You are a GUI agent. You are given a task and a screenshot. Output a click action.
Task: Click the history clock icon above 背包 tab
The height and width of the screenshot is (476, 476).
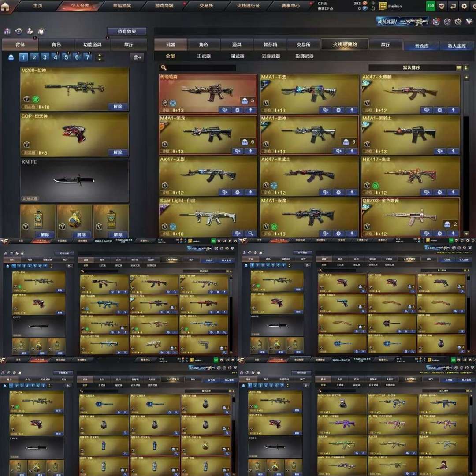pos(19,31)
